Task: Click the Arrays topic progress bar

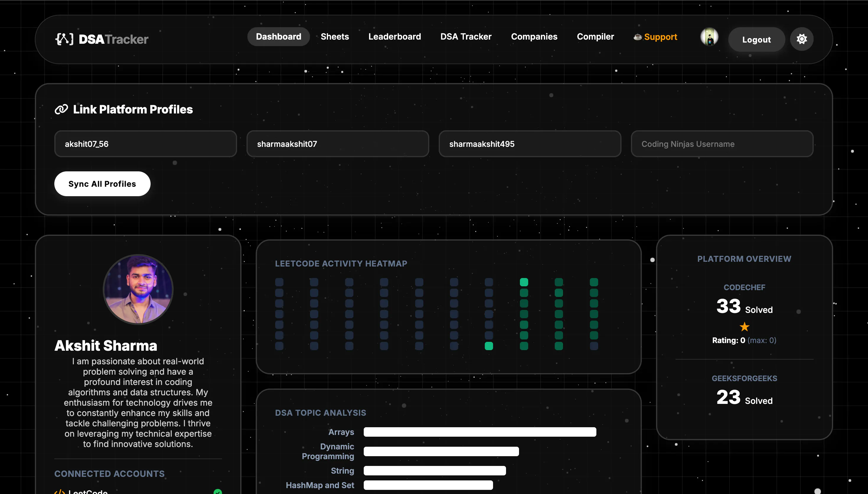Action: point(480,432)
